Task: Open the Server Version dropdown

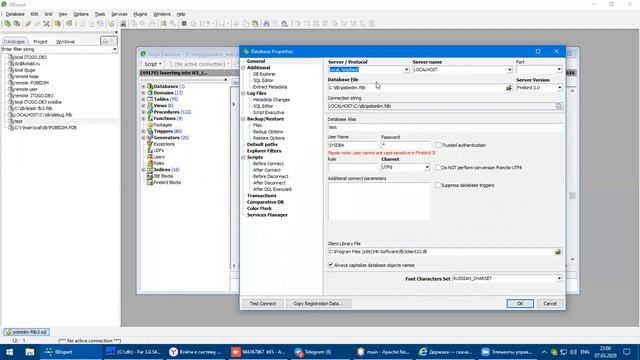Action: coord(559,88)
